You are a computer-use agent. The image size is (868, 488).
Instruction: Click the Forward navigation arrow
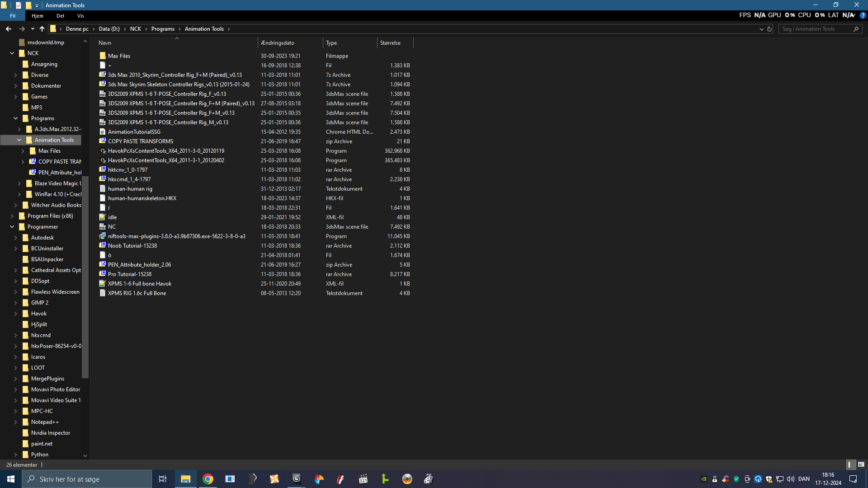point(22,29)
